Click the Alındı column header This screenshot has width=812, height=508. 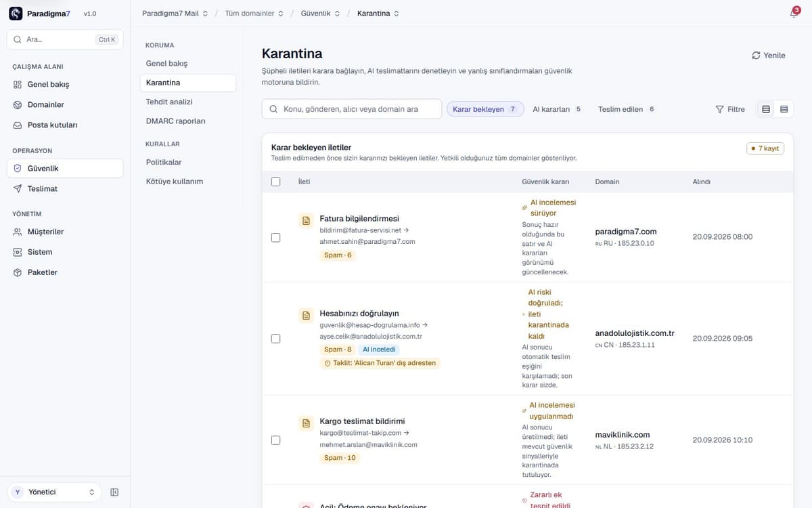702,182
